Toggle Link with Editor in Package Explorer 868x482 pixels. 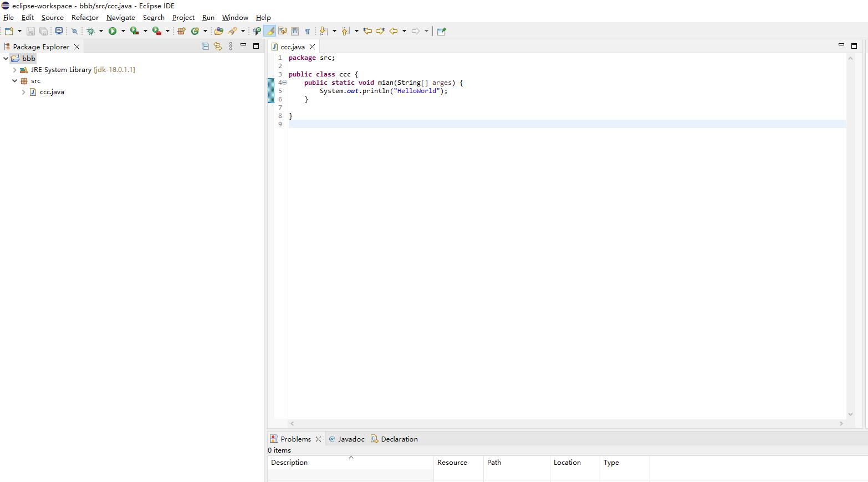click(x=218, y=46)
